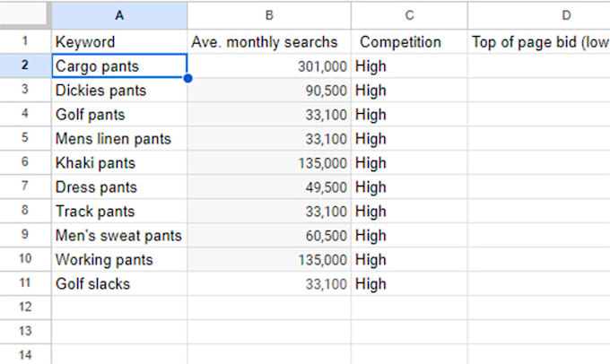Screen dimensions: 610x364
Task: Select the "Dress pants" cell
Action: click(119, 186)
